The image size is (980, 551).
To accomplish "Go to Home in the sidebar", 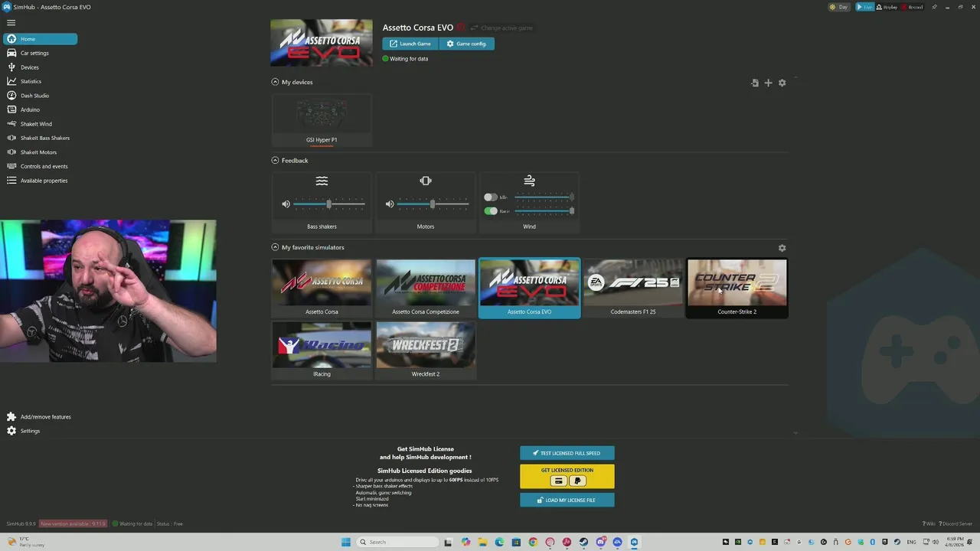I will pos(40,39).
